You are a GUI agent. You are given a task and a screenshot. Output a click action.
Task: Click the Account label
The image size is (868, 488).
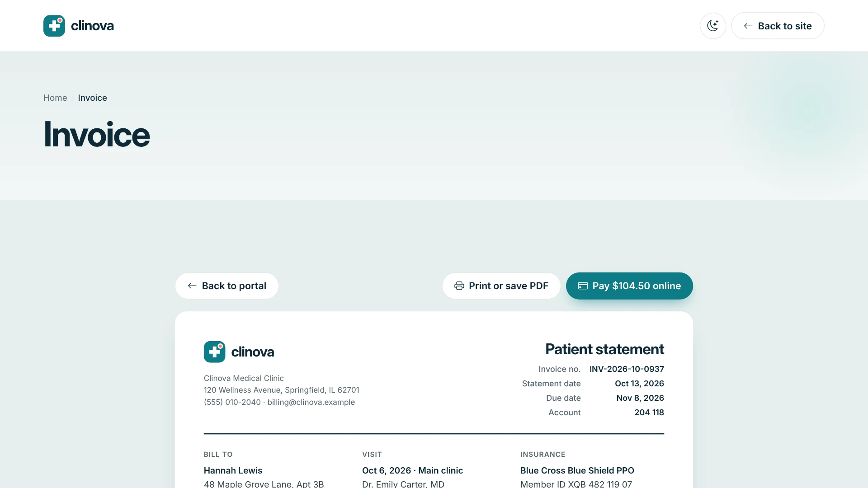564,413
